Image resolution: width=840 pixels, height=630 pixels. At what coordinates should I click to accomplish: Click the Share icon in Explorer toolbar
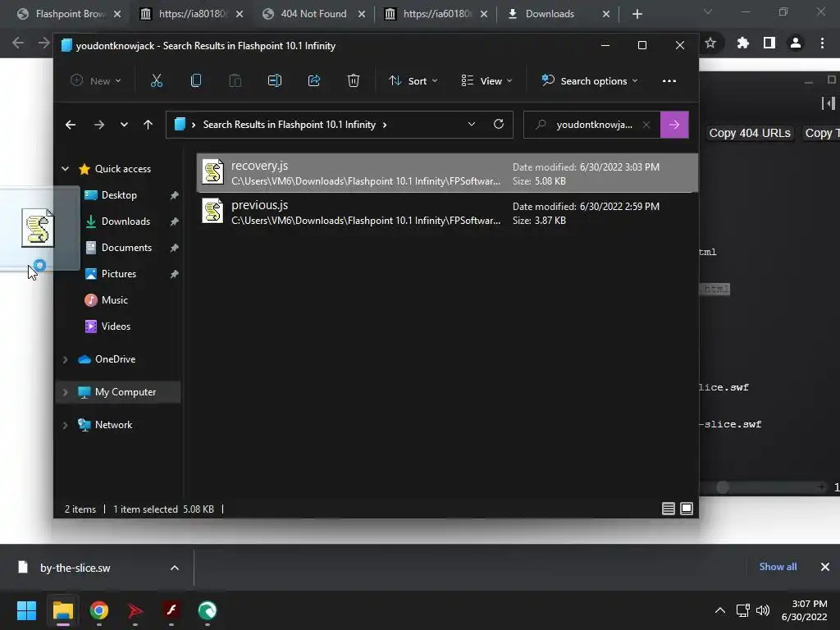coord(314,81)
